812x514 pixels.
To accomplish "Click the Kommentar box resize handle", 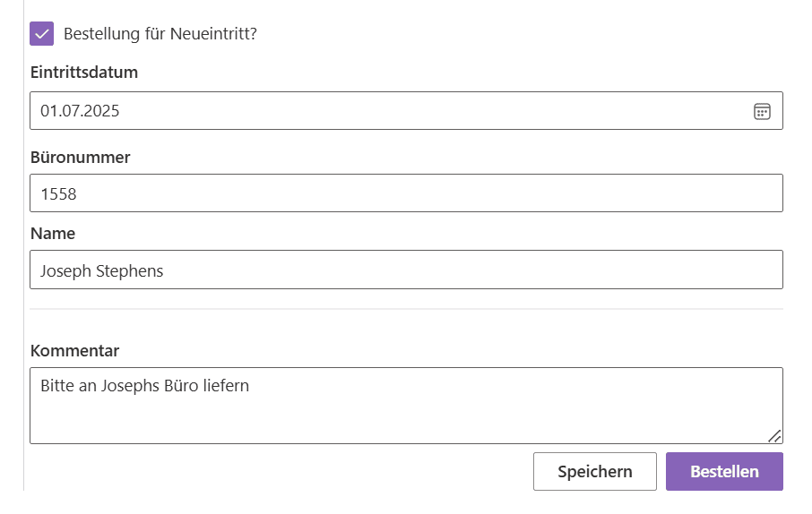I will [774, 436].
